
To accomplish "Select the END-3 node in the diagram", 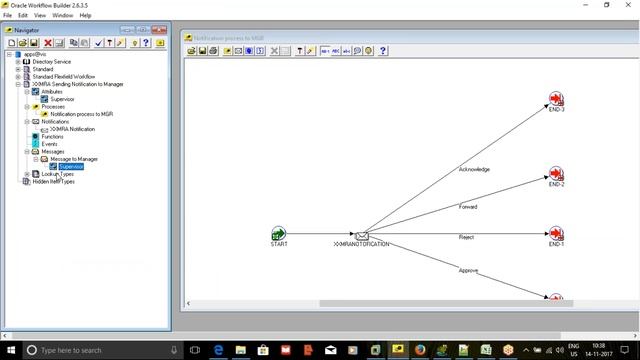I will coord(556,99).
